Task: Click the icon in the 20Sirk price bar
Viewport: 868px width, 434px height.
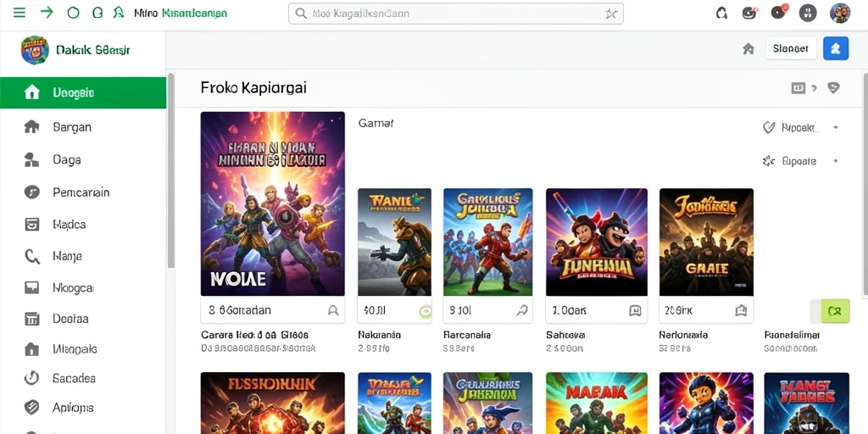Action: 741,310
